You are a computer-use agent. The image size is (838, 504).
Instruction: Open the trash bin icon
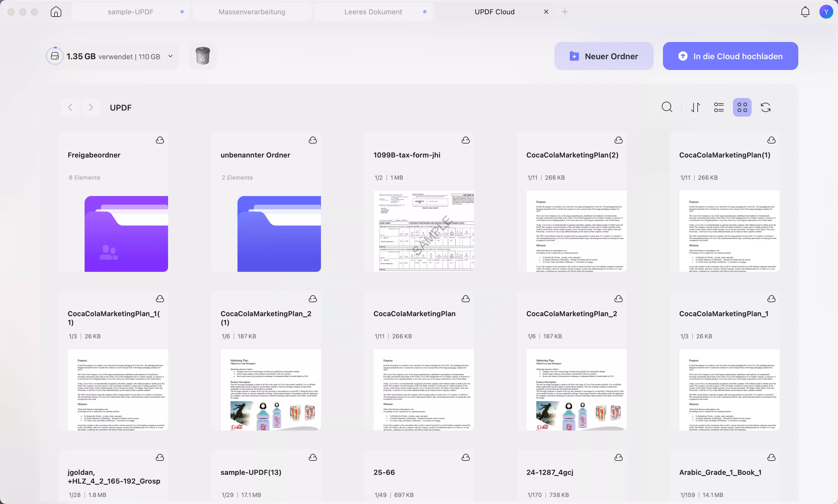pos(203,56)
